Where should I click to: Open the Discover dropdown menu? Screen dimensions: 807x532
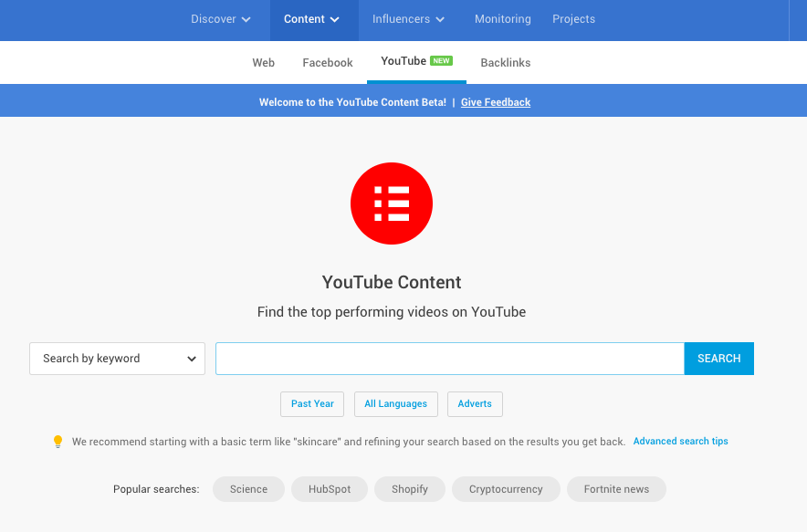[220, 19]
